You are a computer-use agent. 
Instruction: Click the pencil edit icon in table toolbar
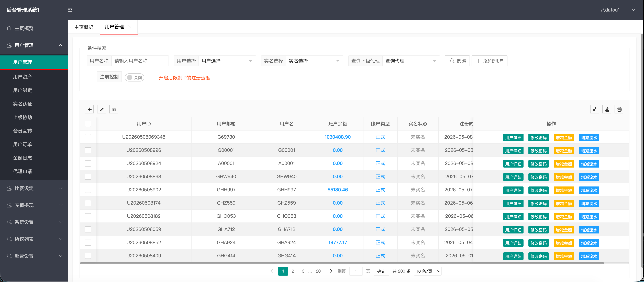click(102, 109)
